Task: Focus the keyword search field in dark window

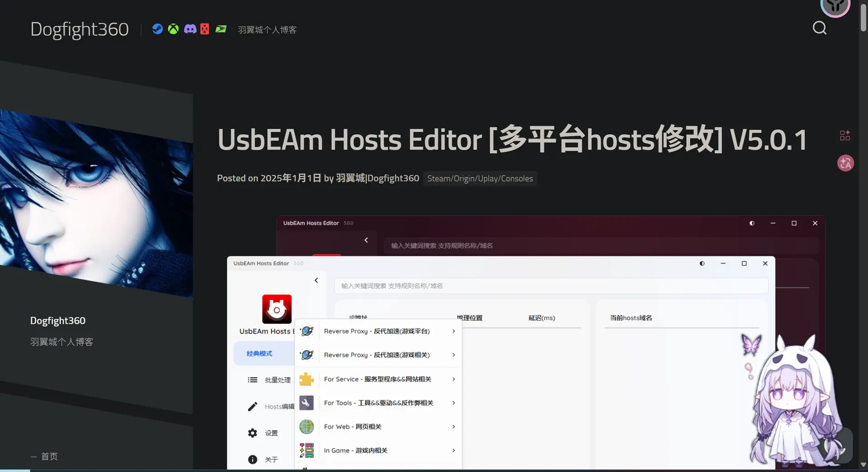Action: point(601,246)
